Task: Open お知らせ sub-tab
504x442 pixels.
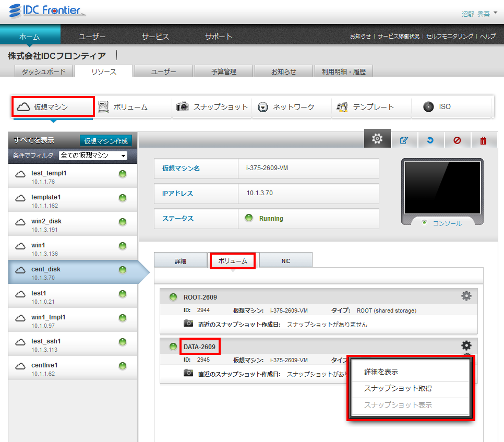Action: point(284,71)
